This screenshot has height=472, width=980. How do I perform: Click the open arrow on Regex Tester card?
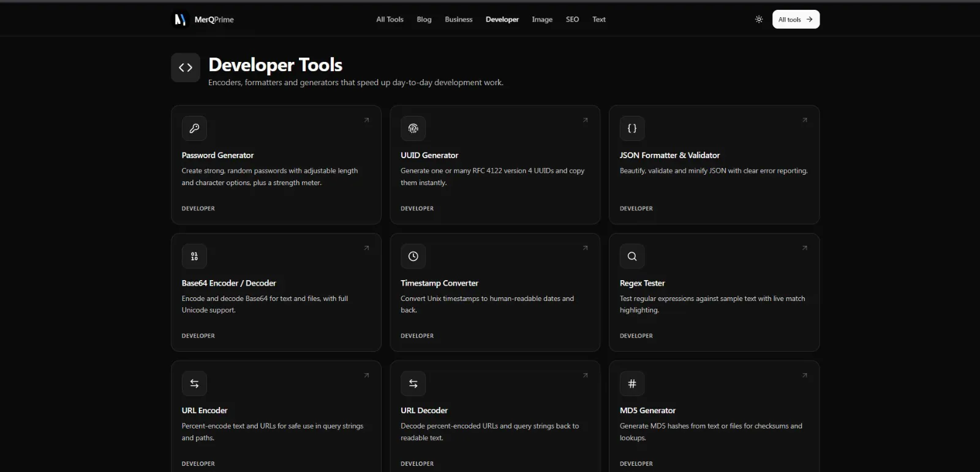(804, 248)
